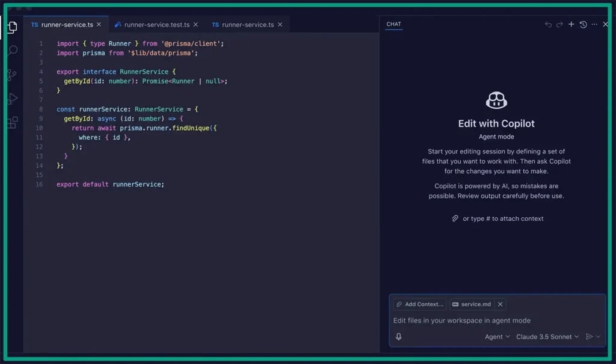Open the more actions ellipsis in chat panel
This screenshot has height=364, width=616.
[x=595, y=24]
